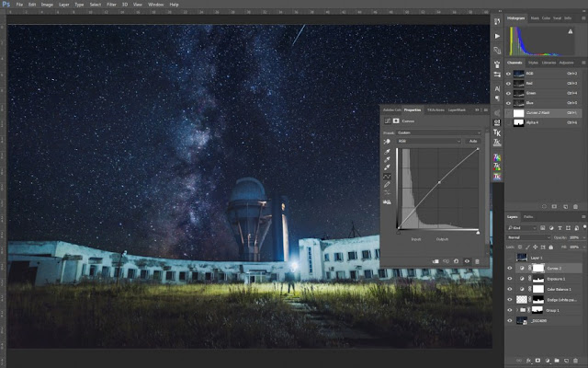Screen dimensions: 588x368
Task: Open the underlined TK panel icon
Action: click(x=497, y=143)
